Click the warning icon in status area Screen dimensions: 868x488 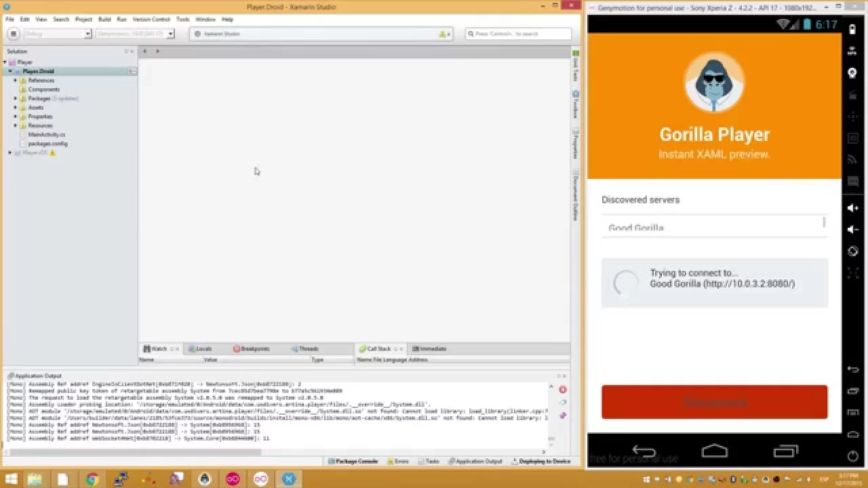pos(443,34)
